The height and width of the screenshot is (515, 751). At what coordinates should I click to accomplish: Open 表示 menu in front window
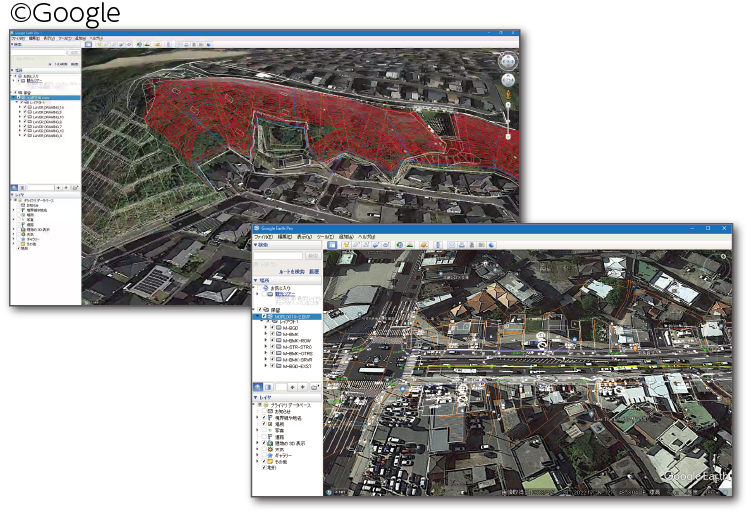point(304,237)
